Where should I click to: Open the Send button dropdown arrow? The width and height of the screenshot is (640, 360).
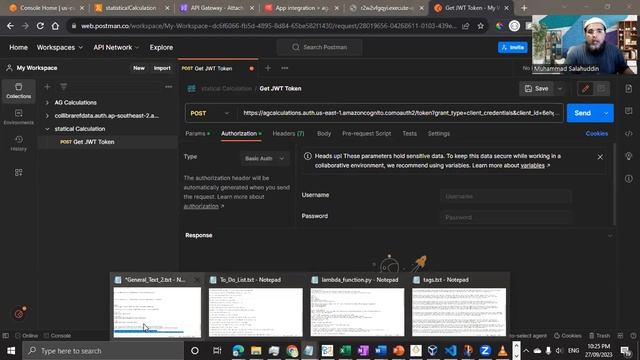point(606,113)
